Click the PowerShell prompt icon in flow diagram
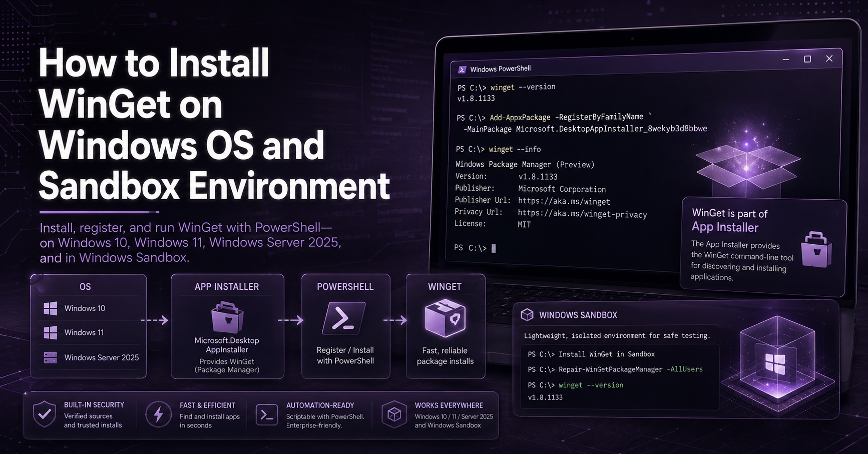The image size is (868, 454). (x=344, y=318)
